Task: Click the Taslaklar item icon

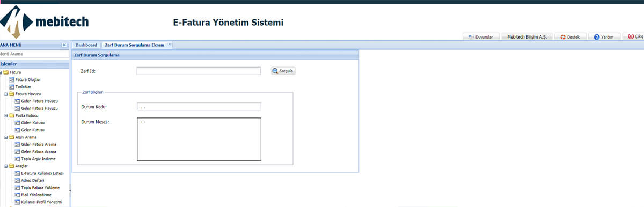Action: coord(11,86)
